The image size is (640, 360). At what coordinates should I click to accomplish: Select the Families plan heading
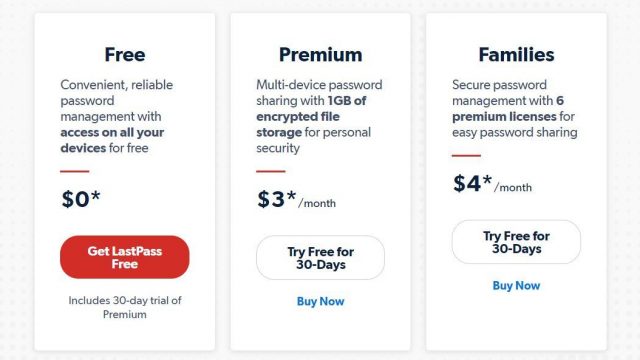(516, 55)
